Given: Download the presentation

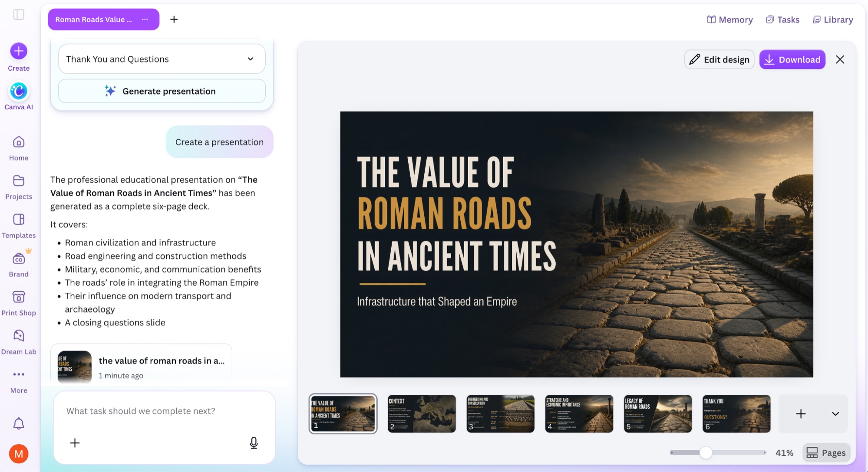Looking at the screenshot, I should pos(792,59).
